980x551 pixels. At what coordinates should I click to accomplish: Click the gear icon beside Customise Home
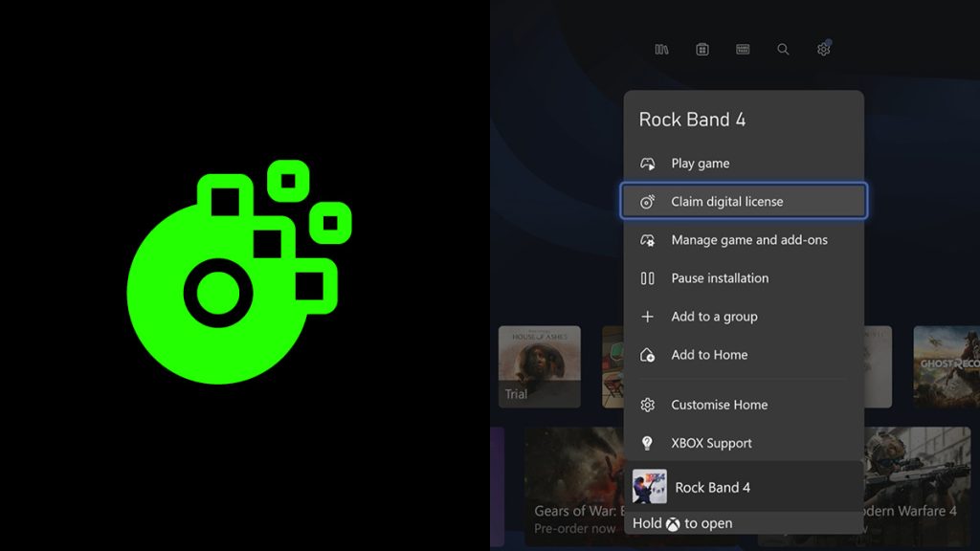point(648,405)
